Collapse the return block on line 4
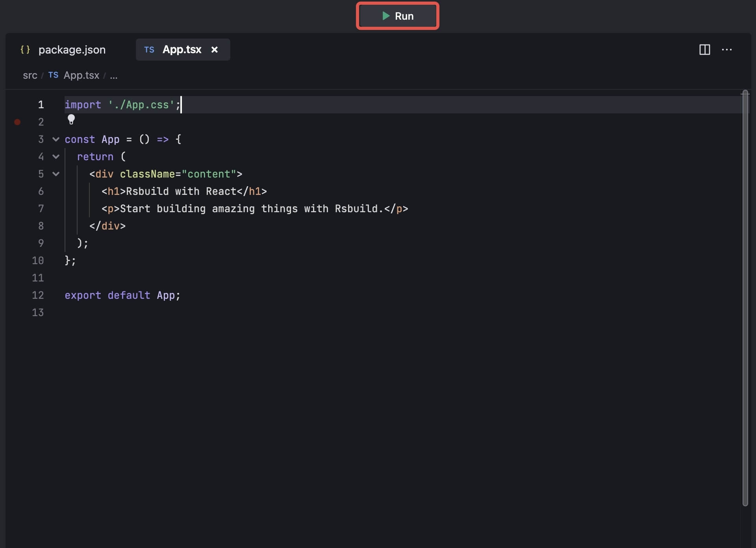 click(x=56, y=157)
